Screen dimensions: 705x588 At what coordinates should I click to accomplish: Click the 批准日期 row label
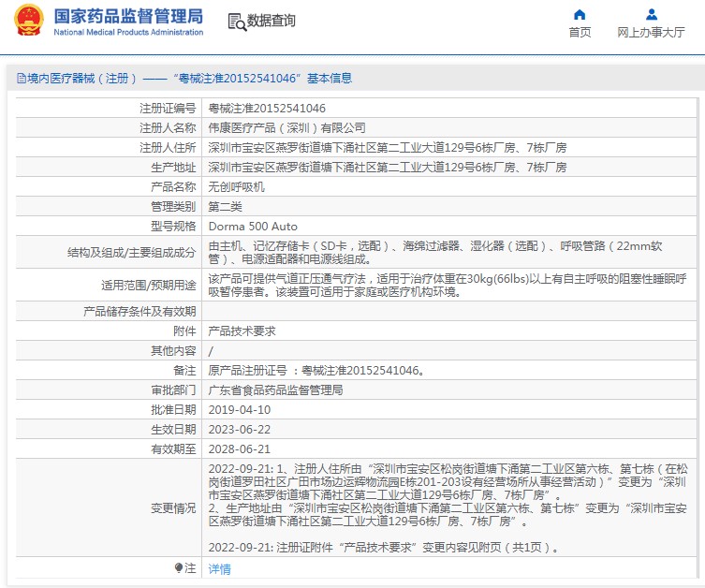coord(173,410)
